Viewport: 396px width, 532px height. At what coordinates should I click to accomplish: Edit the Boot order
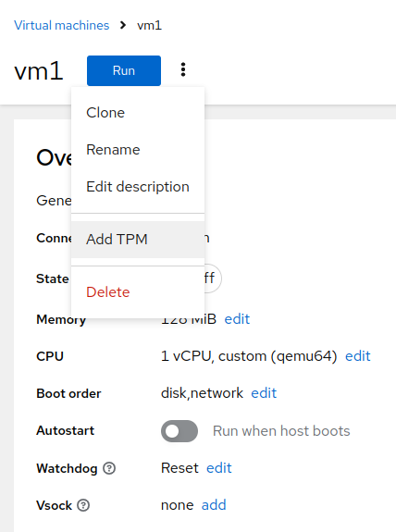(264, 393)
